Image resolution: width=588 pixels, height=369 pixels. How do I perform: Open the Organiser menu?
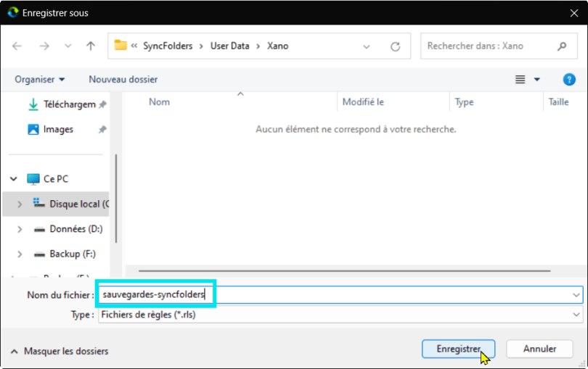[39, 80]
